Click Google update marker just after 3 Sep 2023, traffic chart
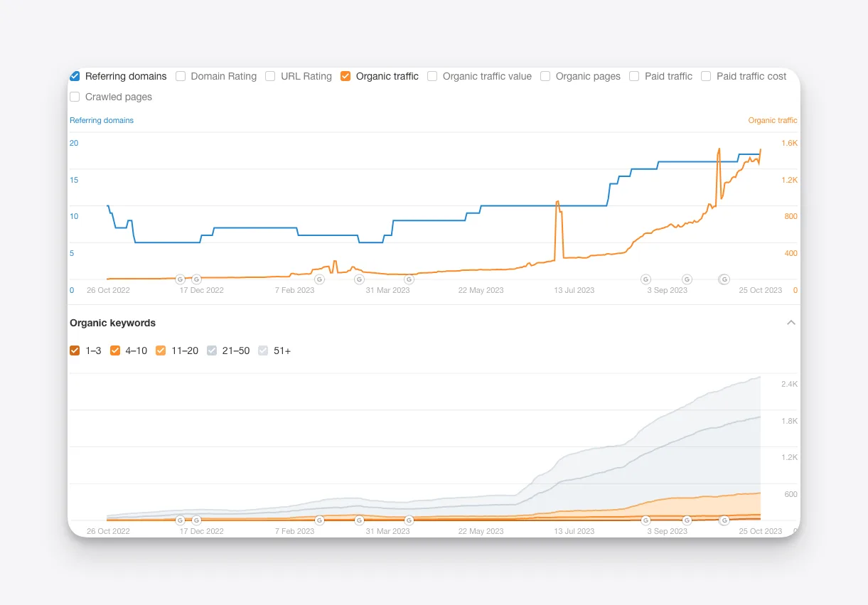The height and width of the screenshot is (605, 868). coord(687,279)
